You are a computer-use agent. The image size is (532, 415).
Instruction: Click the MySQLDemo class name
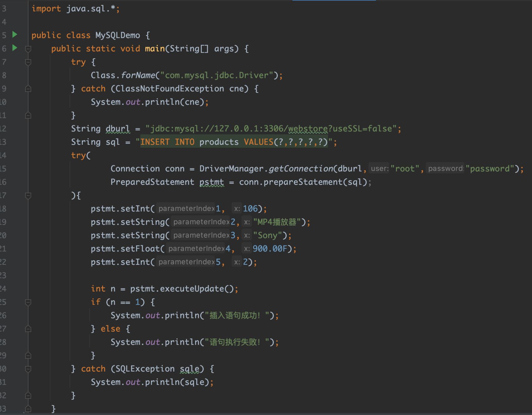(117, 35)
